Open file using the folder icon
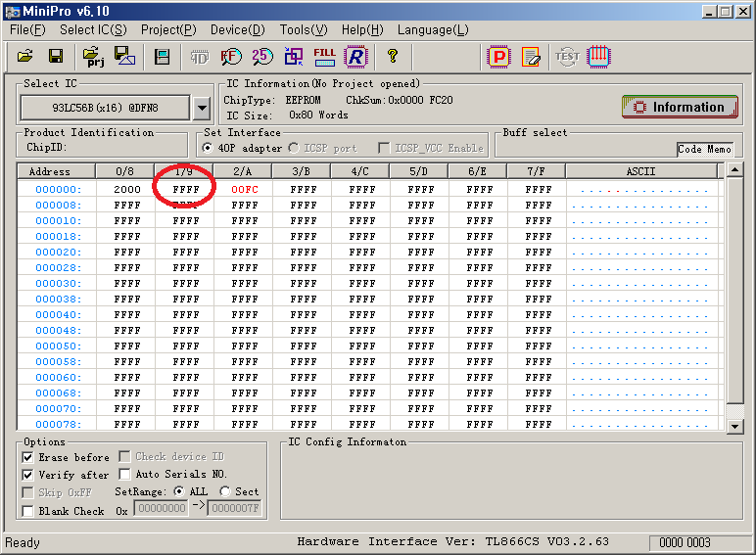This screenshot has width=756, height=555. [25, 57]
